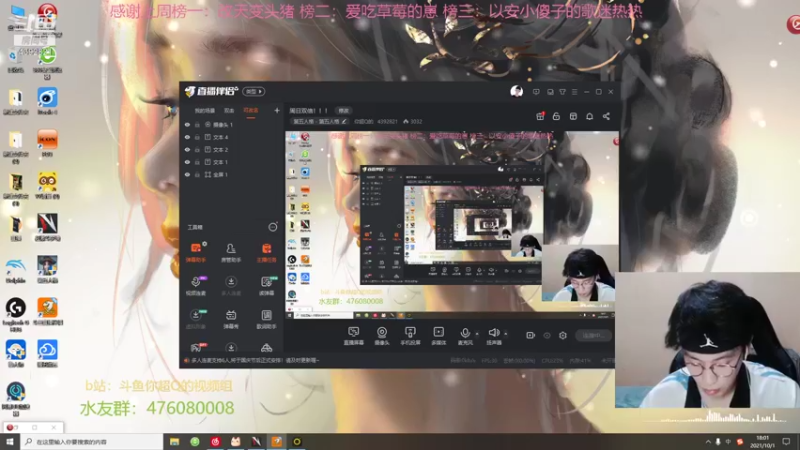Image resolution: width=800 pixels, height=450 pixels.
Task: Open the skin shirt icon in title bar
Action: (x=562, y=92)
